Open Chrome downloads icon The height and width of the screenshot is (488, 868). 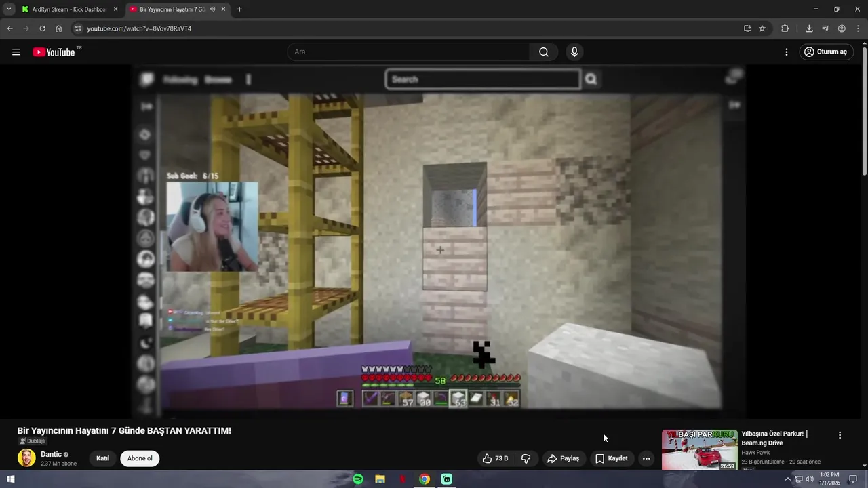[x=809, y=28]
